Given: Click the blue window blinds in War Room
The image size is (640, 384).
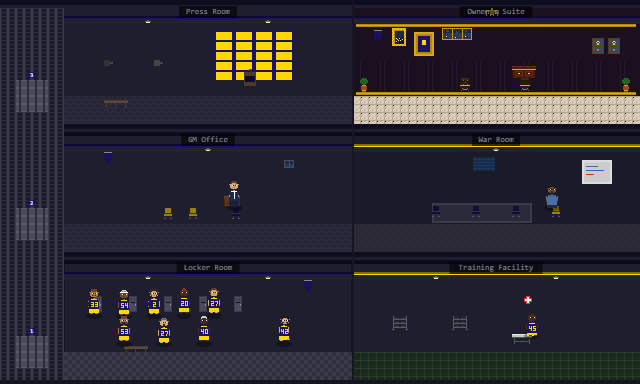Looking at the screenshot, I should point(484,164).
